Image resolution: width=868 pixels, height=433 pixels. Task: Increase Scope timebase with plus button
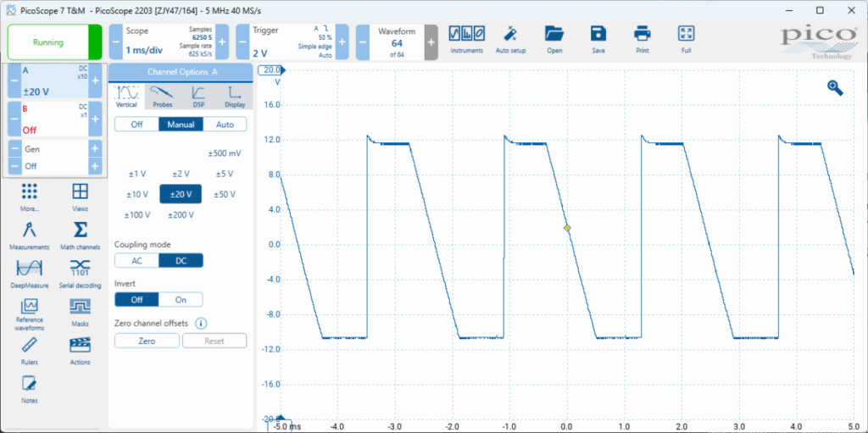pos(222,42)
